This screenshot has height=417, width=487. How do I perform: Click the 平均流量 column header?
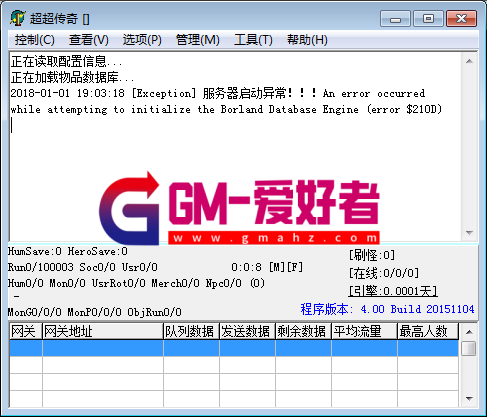365,331
